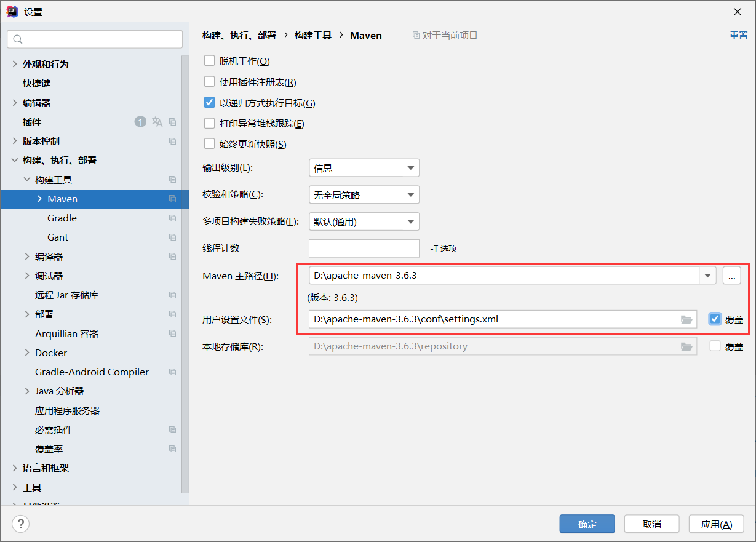Click the folder icon in 用户设置文件 field
Image resolution: width=756 pixels, height=542 pixels.
coord(686,319)
